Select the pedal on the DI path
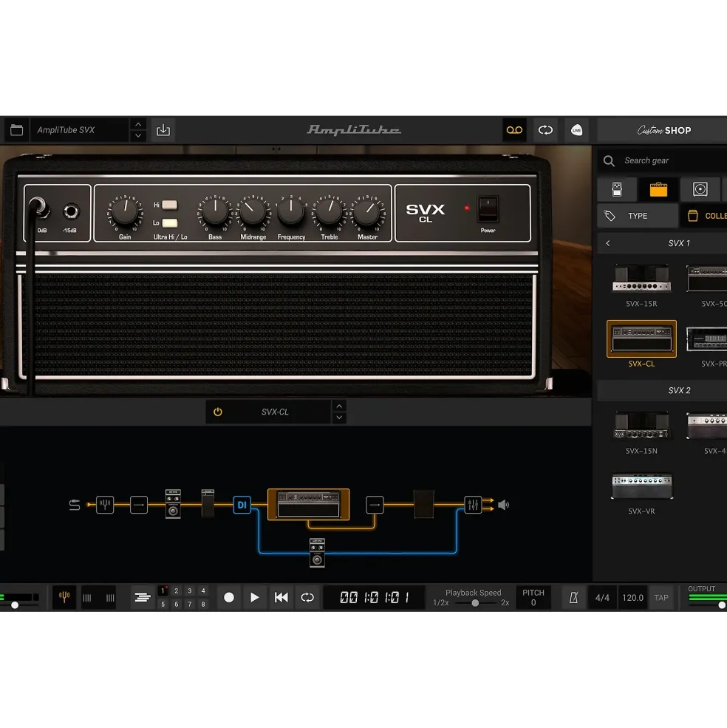727x728 pixels. [x=318, y=553]
